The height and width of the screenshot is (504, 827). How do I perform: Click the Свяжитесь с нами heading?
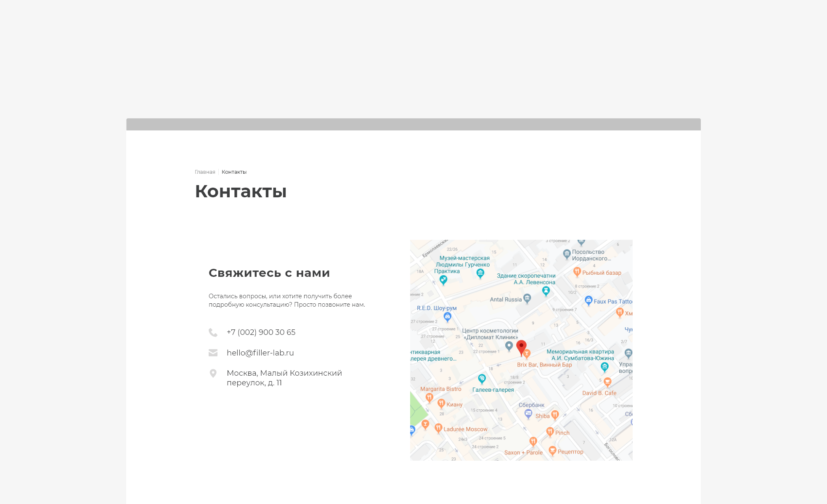269,273
